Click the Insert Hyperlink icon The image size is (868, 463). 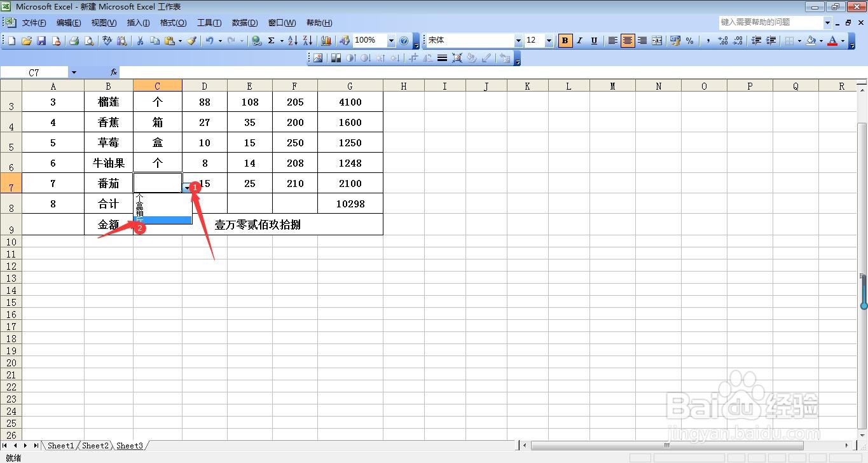pos(255,40)
